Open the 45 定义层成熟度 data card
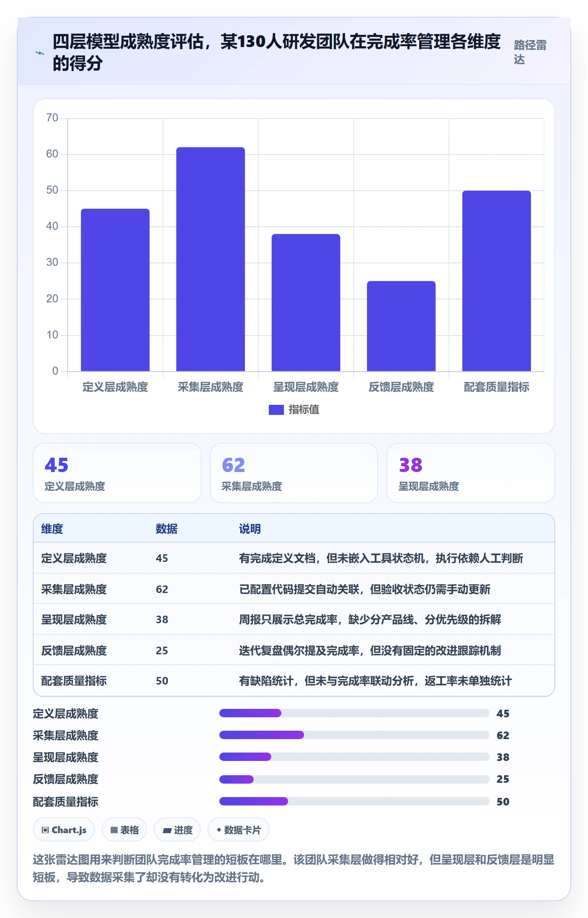 [117, 473]
